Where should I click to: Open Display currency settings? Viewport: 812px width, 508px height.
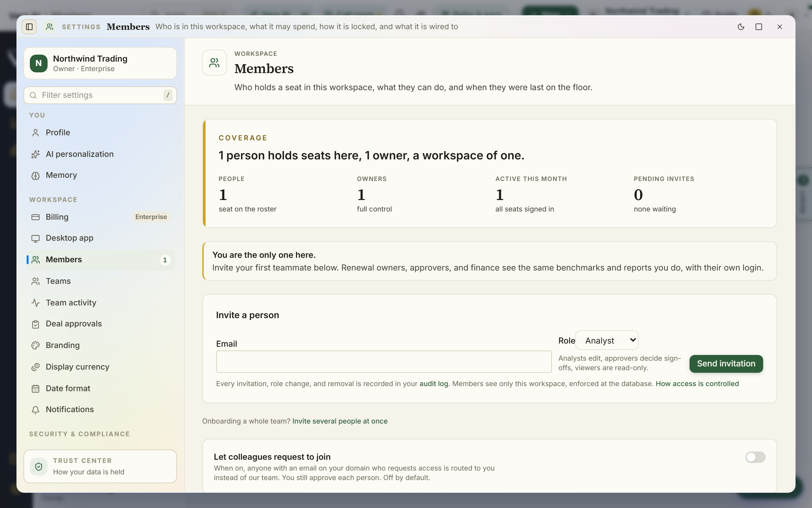click(x=101, y=367)
